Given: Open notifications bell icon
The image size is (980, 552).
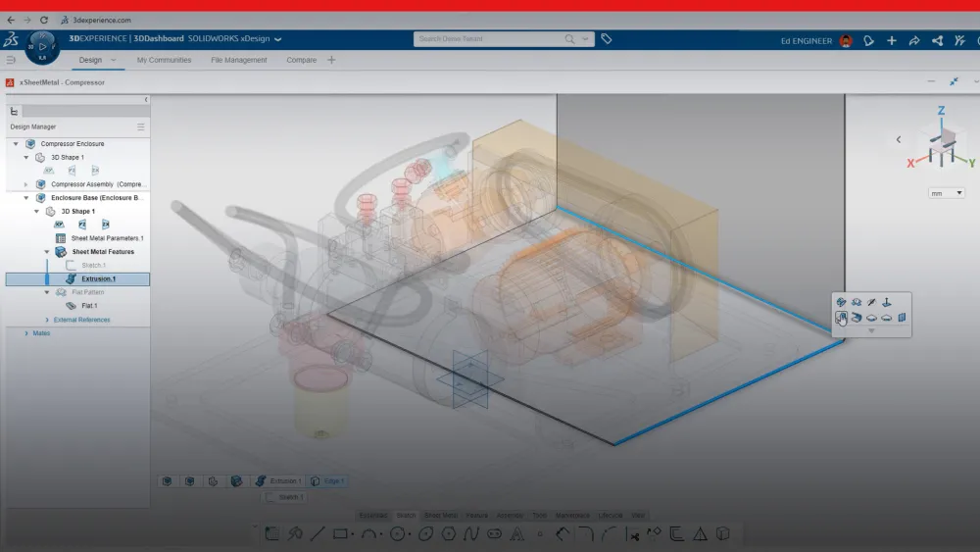Looking at the screenshot, I should pos(868,40).
